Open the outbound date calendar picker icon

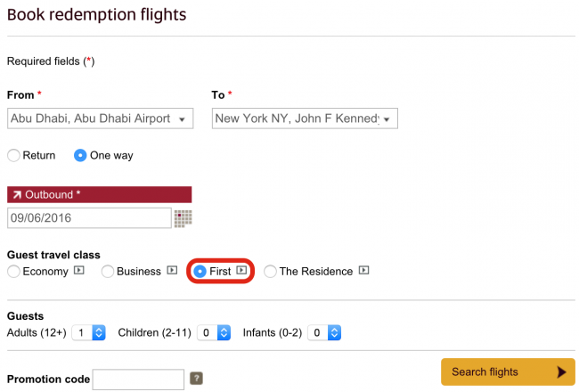tap(183, 218)
